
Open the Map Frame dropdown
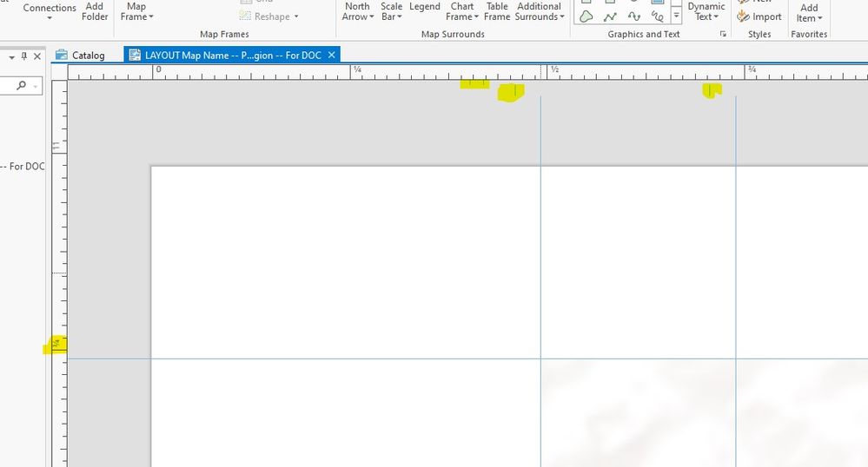(x=136, y=11)
